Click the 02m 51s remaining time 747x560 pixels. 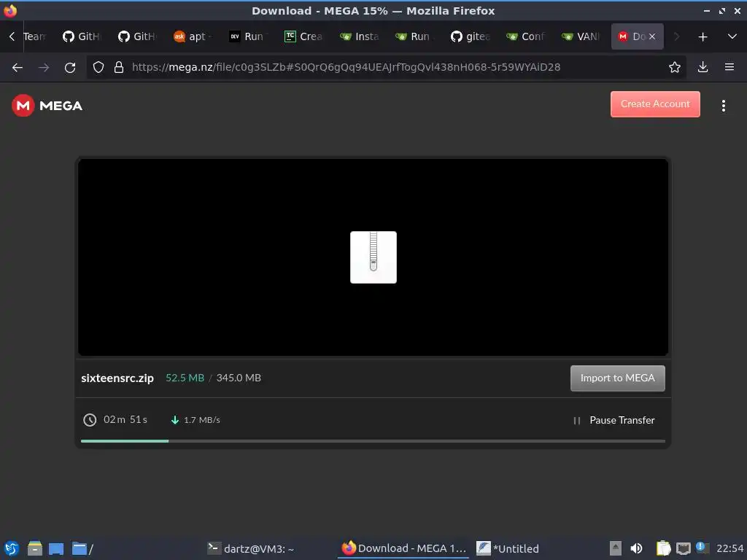[x=125, y=419]
